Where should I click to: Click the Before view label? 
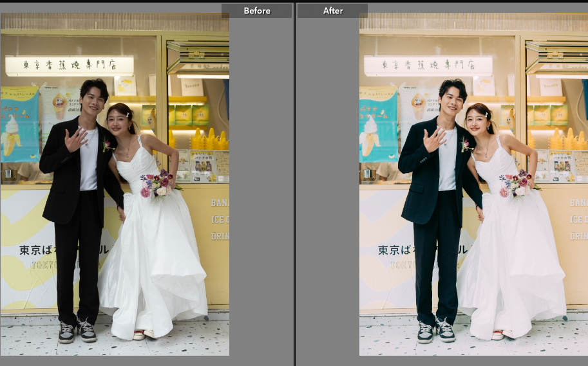[257, 11]
